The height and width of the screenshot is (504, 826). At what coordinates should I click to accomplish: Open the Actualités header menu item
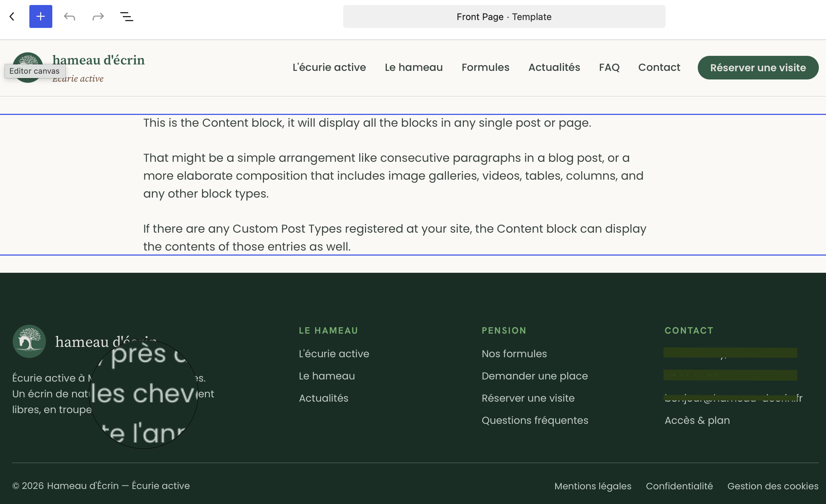tap(554, 67)
